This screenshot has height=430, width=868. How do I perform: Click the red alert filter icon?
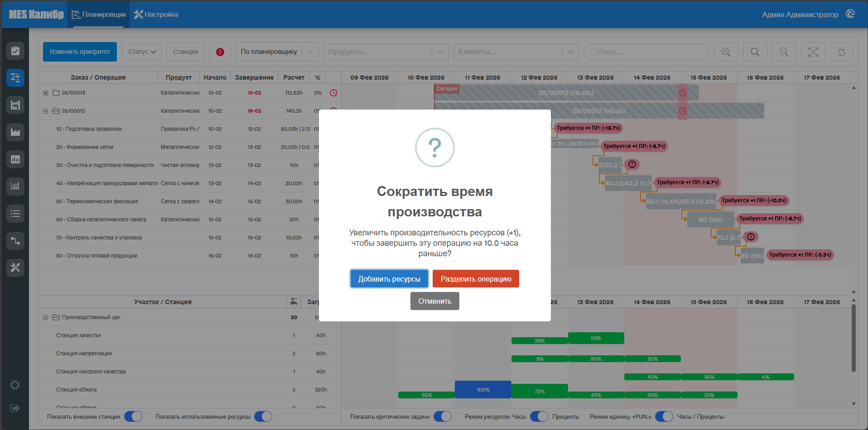[220, 52]
